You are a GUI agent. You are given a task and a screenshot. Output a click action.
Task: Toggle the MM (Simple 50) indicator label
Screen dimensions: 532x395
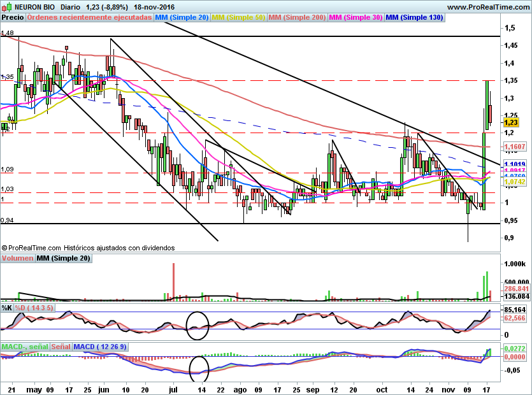click(x=238, y=18)
